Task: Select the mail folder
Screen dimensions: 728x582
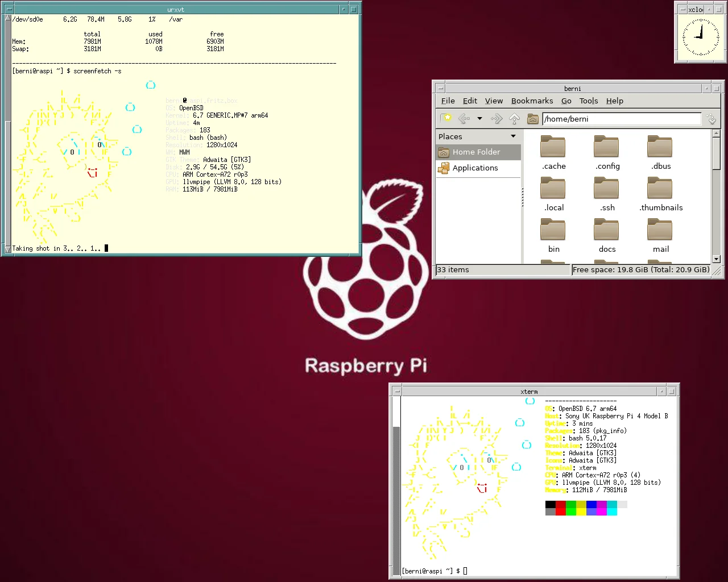Action: coord(660,235)
